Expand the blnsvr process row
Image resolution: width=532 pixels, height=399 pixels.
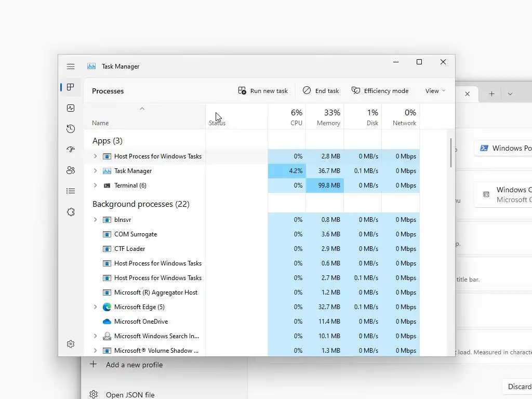96,220
